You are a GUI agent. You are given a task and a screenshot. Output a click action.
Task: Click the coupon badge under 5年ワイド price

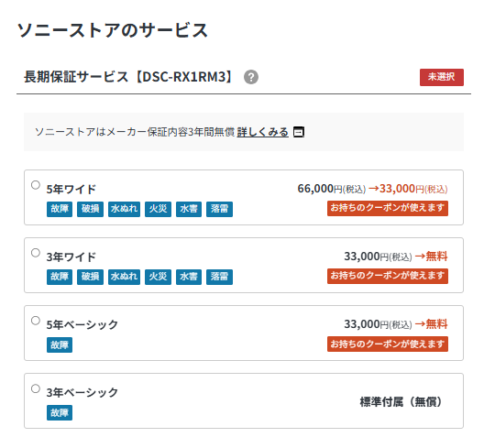(x=388, y=208)
